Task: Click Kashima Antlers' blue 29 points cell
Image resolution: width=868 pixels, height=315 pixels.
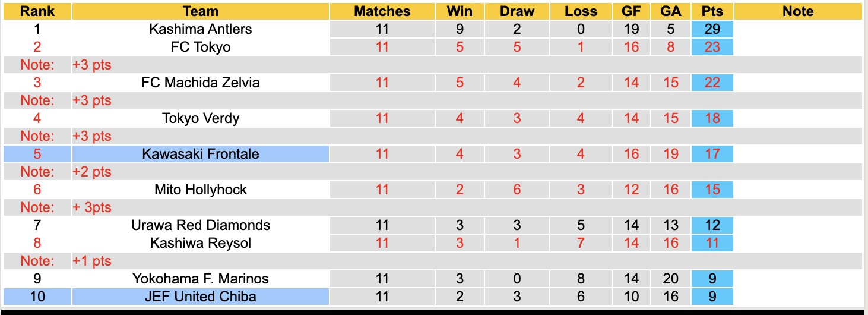Action: (x=712, y=29)
